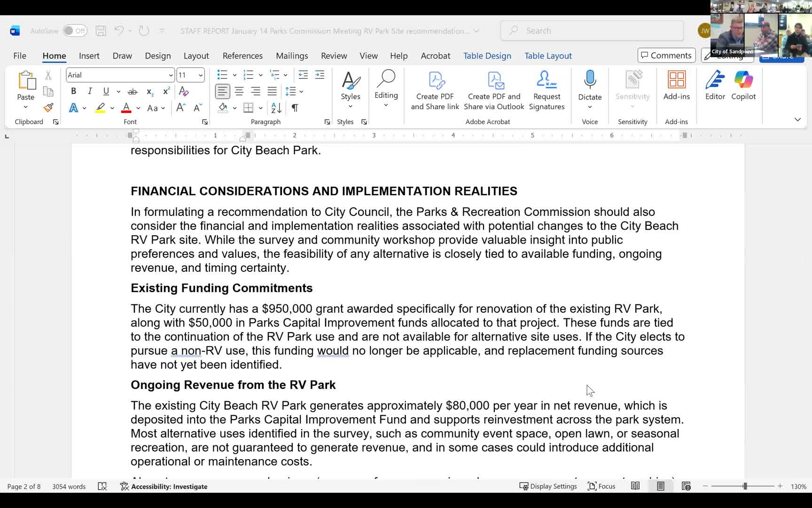The width and height of the screenshot is (812, 508).
Task: Apply strikethrough formatting icon
Action: 133,91
